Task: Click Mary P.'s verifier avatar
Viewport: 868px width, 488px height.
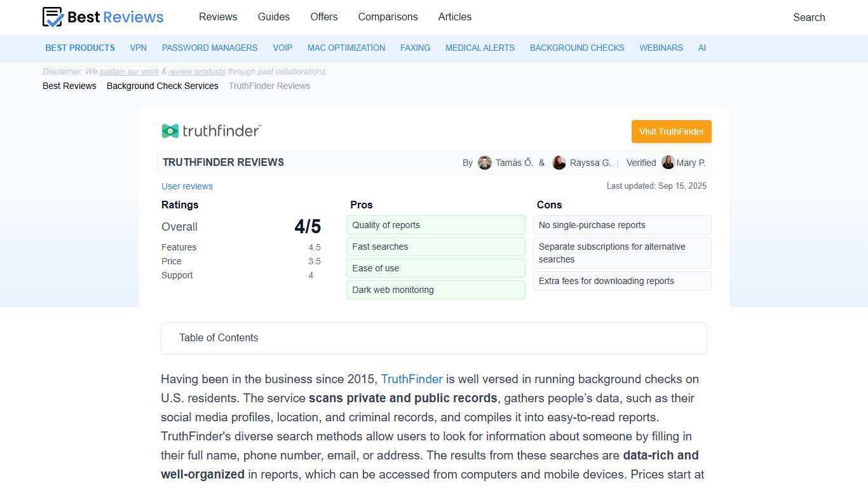Action: point(668,163)
